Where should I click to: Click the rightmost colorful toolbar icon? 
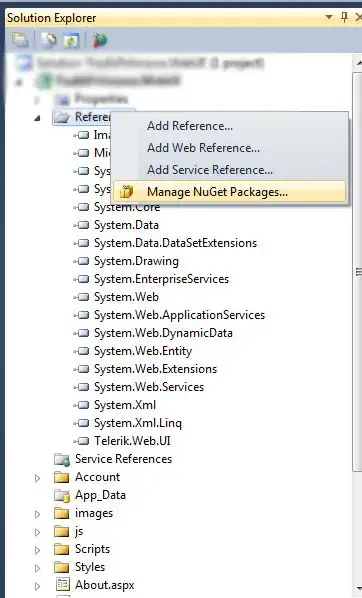(x=100, y=40)
